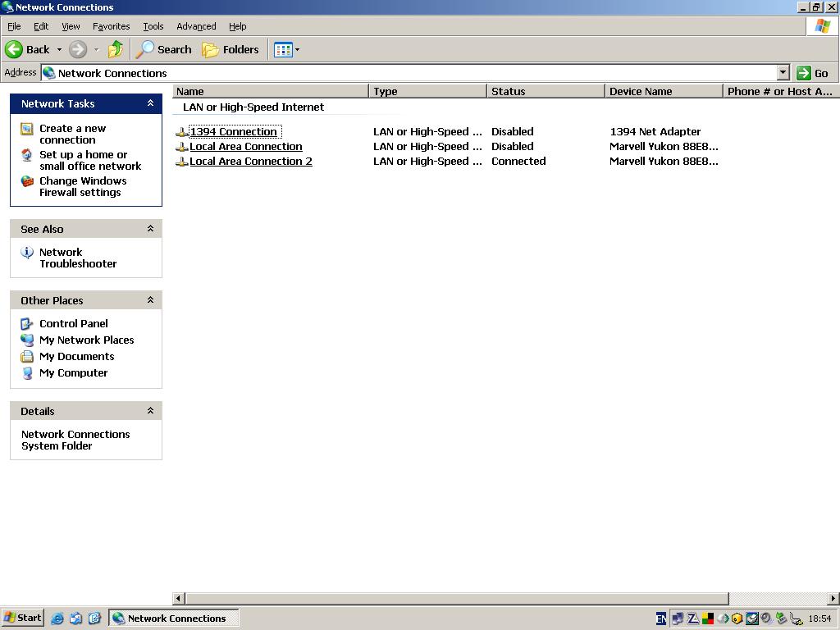This screenshot has height=630, width=840.
Task: Open the Edit menu
Action: pos(41,26)
